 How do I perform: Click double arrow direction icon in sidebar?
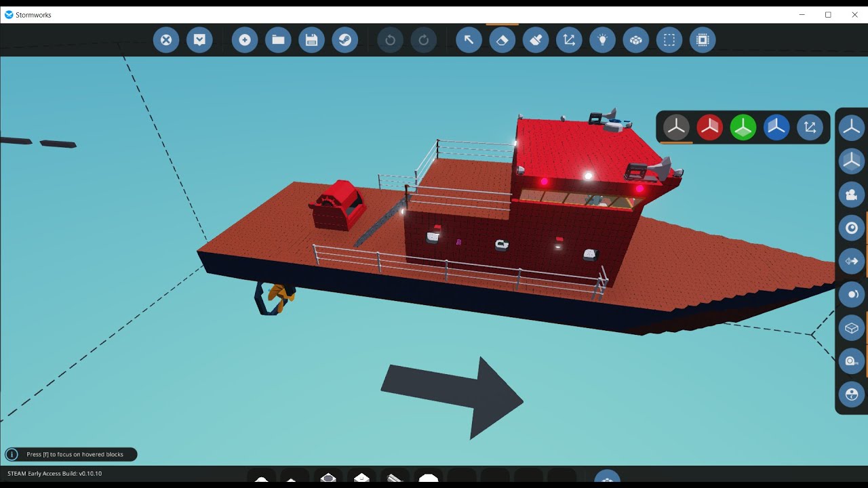click(x=852, y=261)
